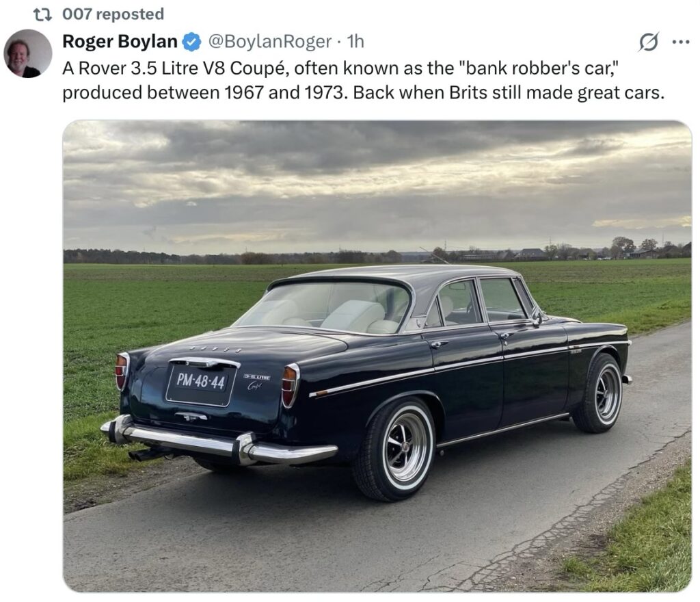
Task: Open Roger Boylan's display name link
Action: [120, 42]
